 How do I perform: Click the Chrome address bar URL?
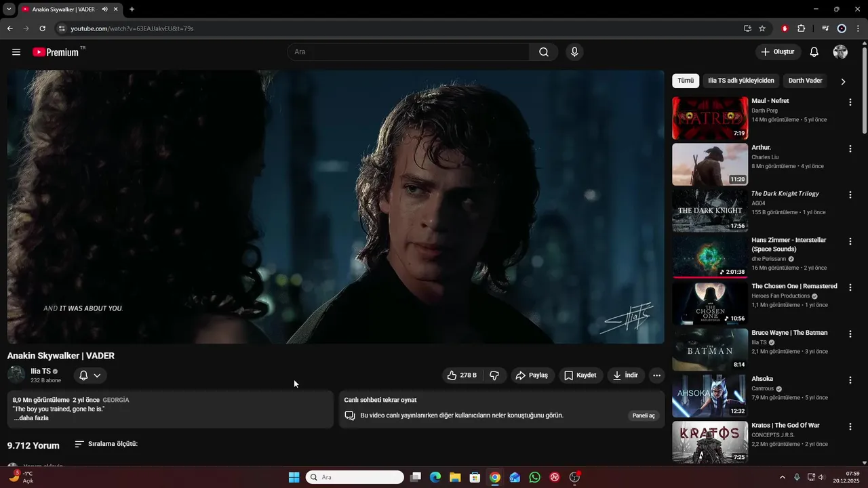pos(132,28)
